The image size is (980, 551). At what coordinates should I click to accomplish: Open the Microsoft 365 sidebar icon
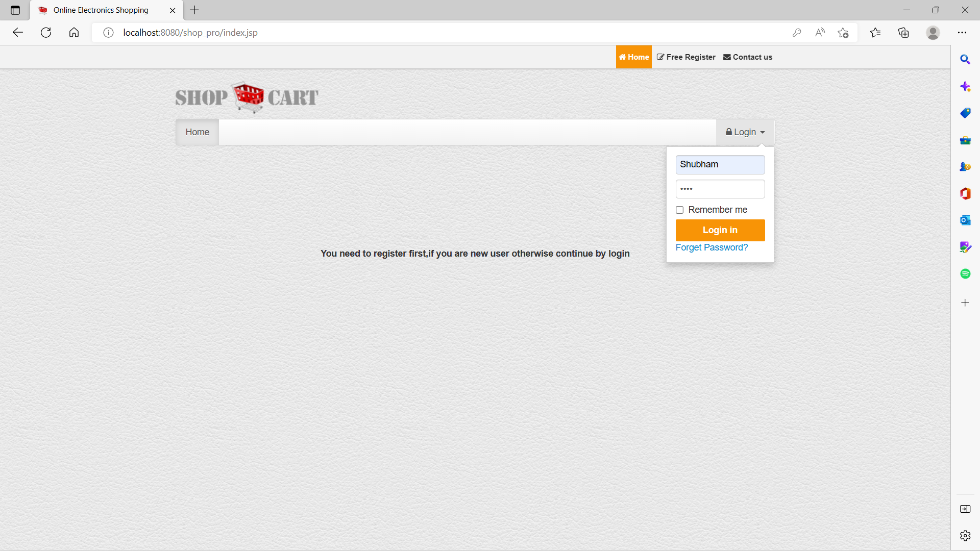[x=965, y=193]
